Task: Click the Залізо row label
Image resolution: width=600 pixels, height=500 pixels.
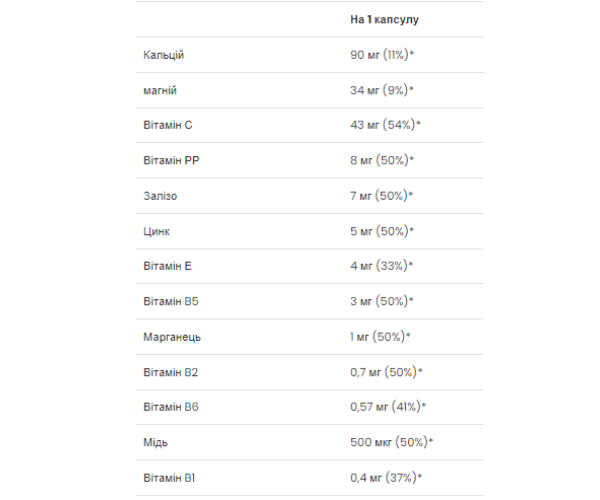Action: click(161, 195)
